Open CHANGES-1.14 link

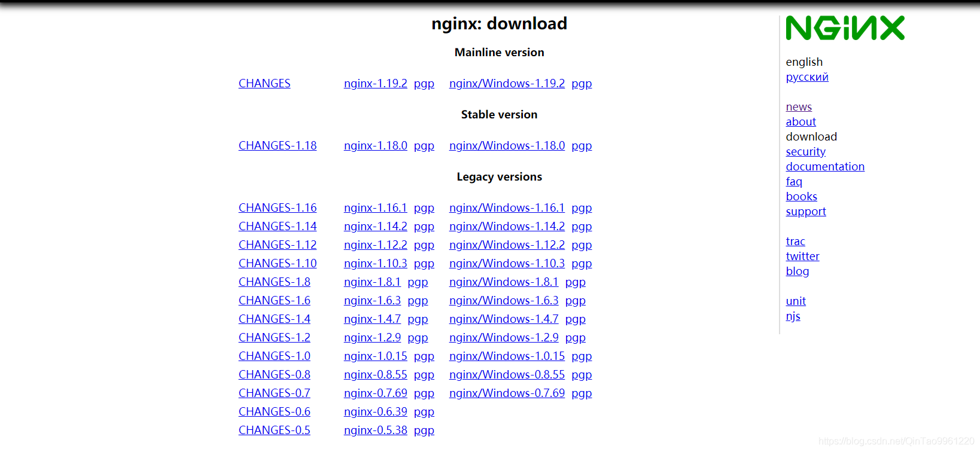point(278,227)
